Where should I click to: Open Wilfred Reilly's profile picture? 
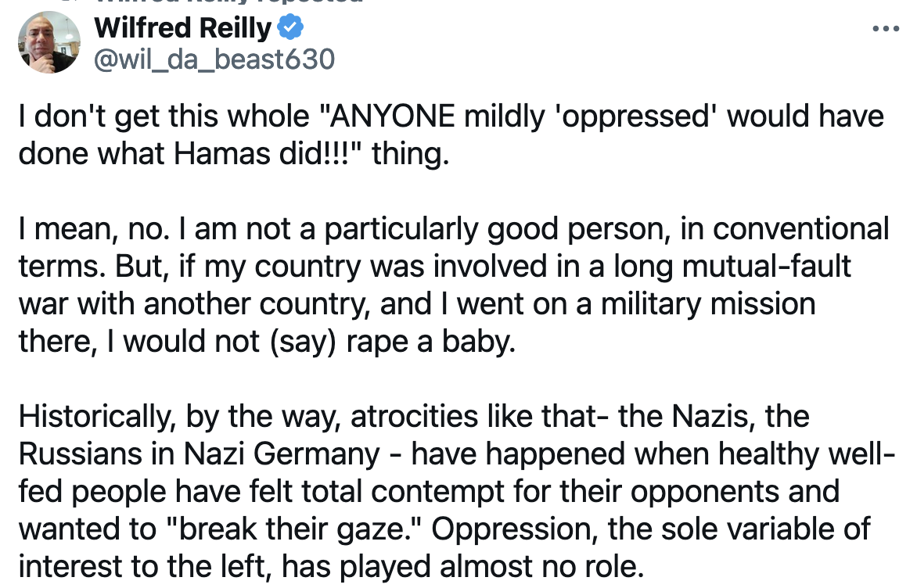tap(49, 42)
